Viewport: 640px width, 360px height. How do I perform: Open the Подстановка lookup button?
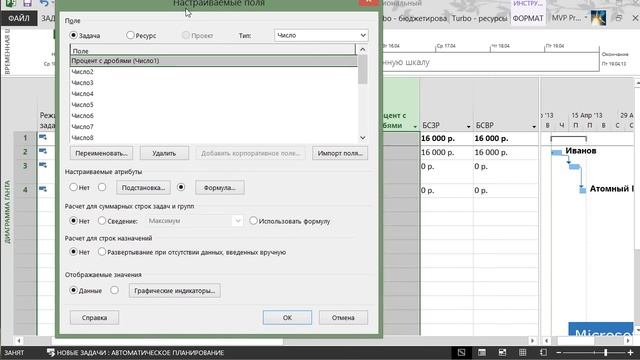pyautogui.click(x=143, y=188)
